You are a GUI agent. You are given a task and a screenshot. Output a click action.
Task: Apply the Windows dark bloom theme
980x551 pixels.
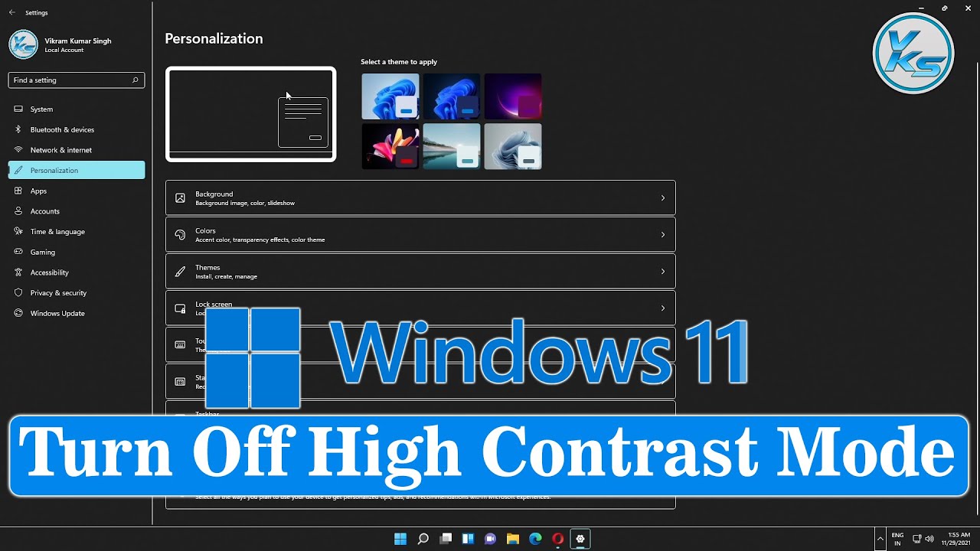pos(452,96)
